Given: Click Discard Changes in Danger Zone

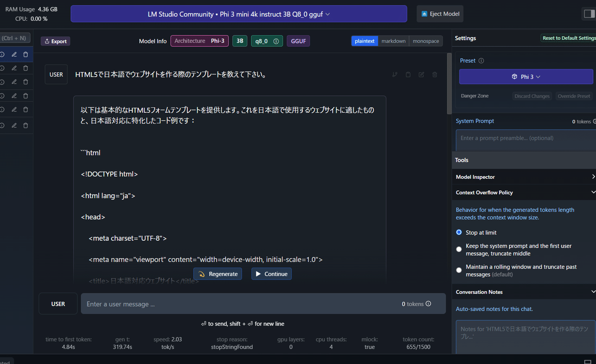Looking at the screenshot, I should click(532, 96).
